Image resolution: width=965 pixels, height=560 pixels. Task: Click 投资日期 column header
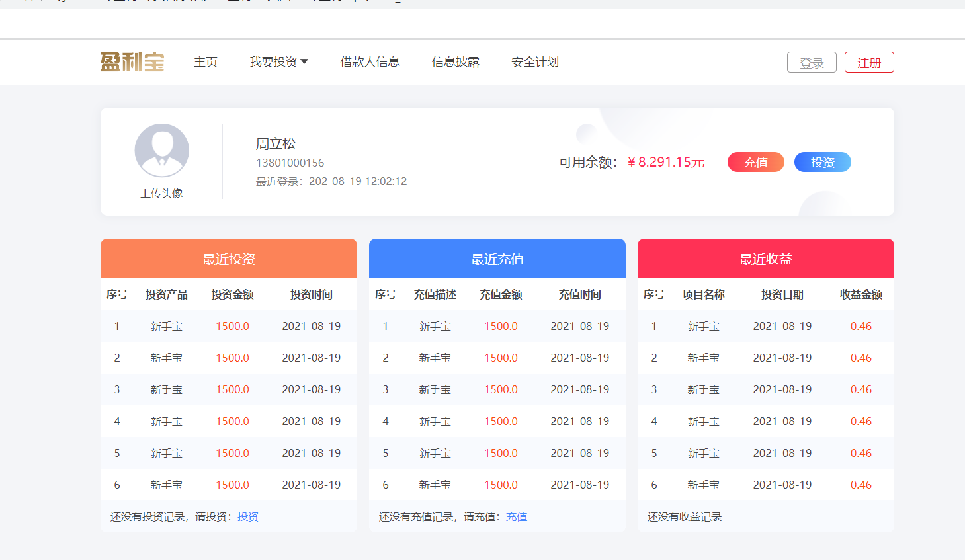coord(782,294)
